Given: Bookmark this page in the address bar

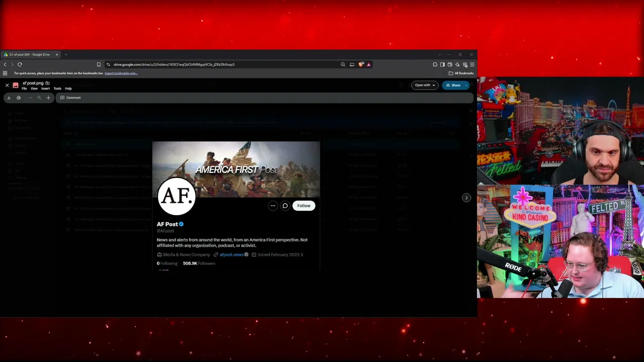Looking at the screenshot, I should point(99,64).
